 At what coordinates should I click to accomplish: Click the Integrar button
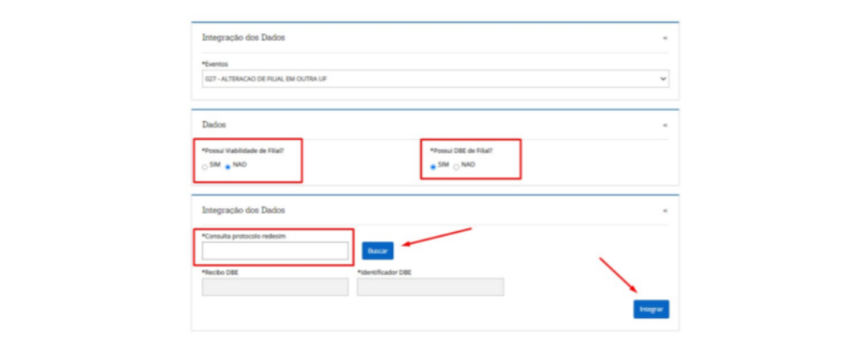click(x=651, y=309)
